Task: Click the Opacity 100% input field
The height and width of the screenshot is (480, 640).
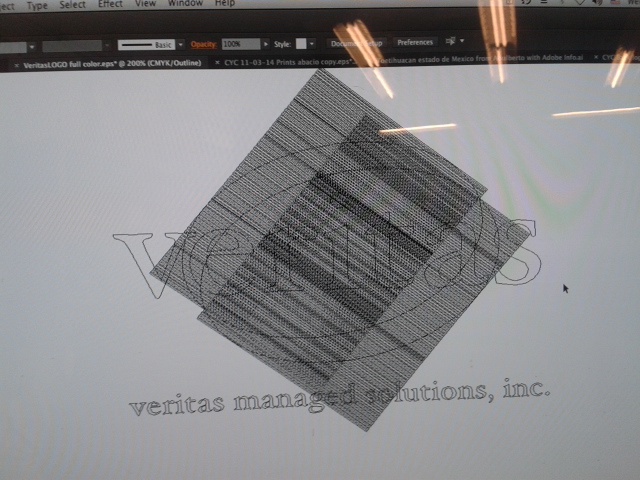Action: 241,44
